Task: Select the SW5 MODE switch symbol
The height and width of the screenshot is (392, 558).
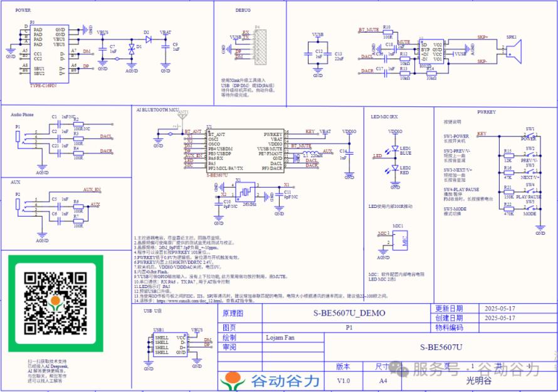Action: pos(530,209)
